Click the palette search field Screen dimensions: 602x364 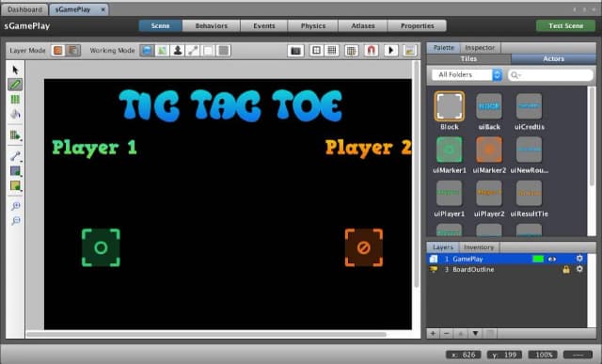550,75
